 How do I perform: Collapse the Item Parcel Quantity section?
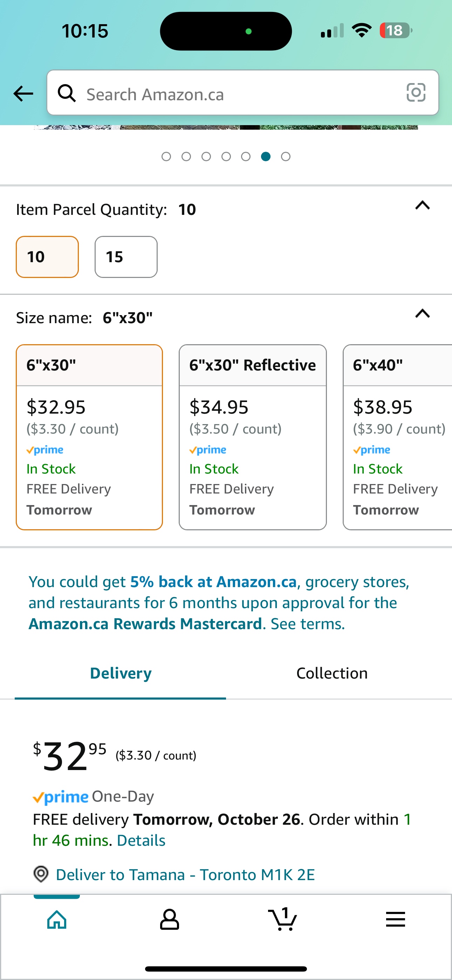422,206
